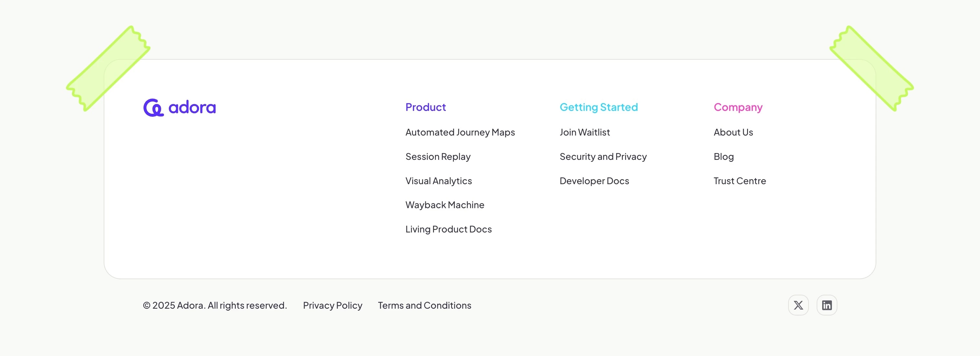The width and height of the screenshot is (980, 356).
Task: Open the Privacy Policy link
Action: click(332, 305)
